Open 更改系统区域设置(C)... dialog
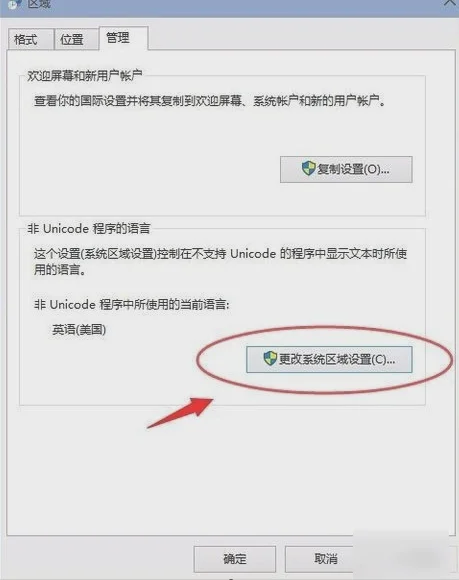459x580 pixels. click(x=329, y=359)
